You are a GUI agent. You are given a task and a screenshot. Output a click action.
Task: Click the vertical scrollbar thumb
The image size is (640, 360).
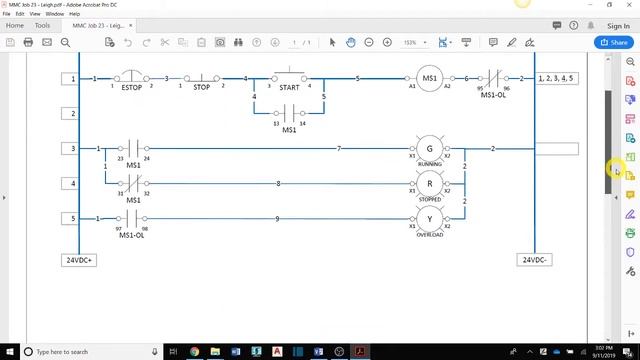click(x=608, y=142)
